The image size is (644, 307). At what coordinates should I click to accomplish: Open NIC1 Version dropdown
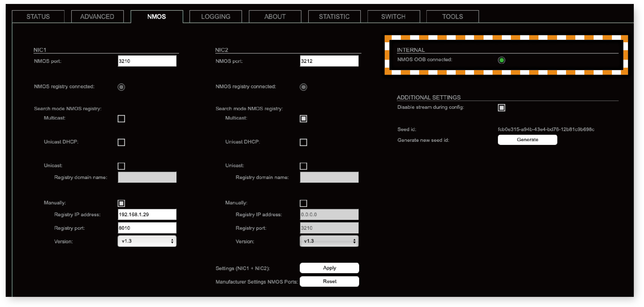(147, 241)
